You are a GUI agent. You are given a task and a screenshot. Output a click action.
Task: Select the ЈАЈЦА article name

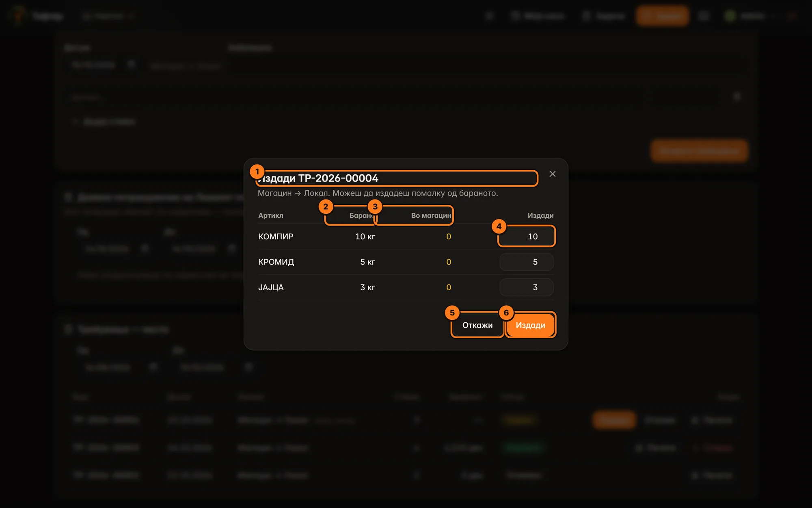tap(271, 287)
